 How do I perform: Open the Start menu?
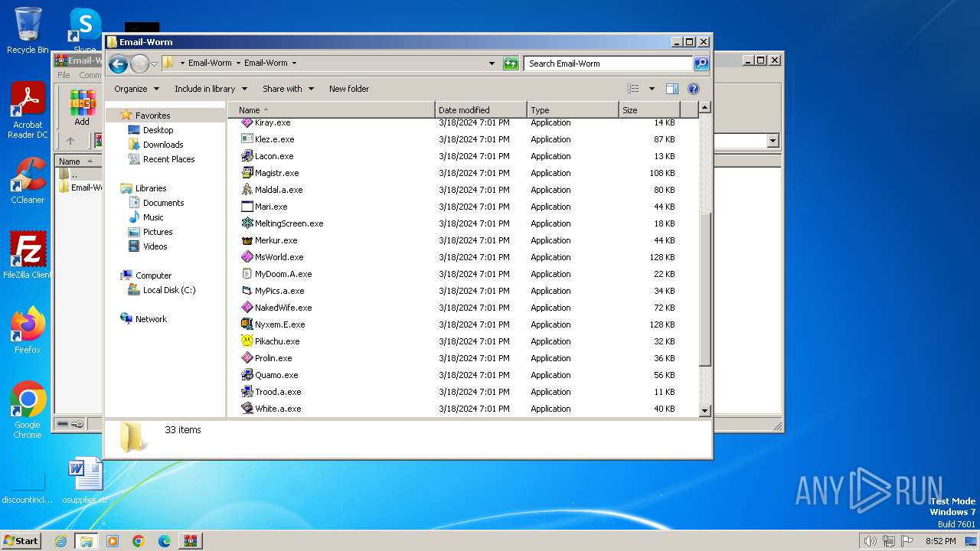(21, 541)
